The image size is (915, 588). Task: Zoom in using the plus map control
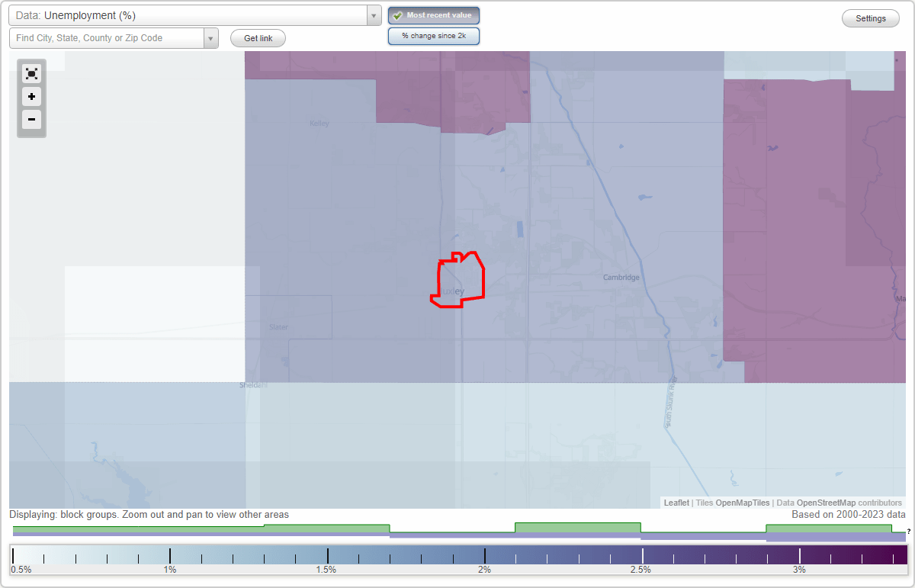point(31,97)
